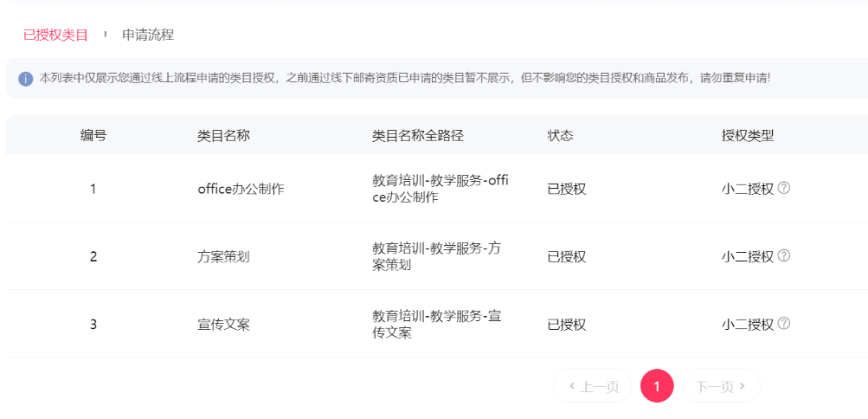
Task: Go to previous page with 上一页
Action: pyautogui.click(x=594, y=386)
